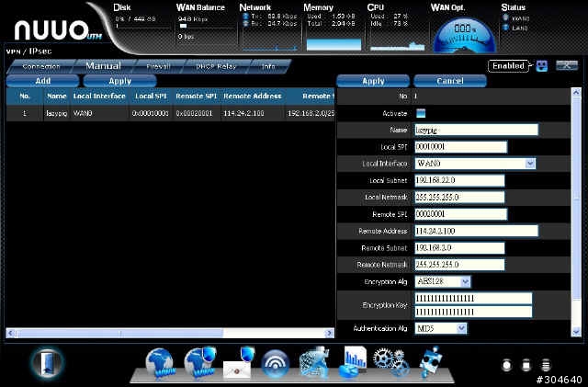Click the horizontal table scrollbar thumb
The height and width of the screenshot is (387, 588).
119,333
